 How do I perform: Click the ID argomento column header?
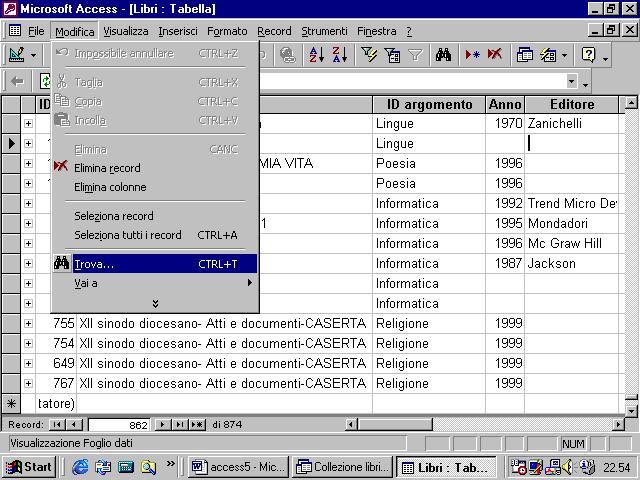tap(429, 104)
